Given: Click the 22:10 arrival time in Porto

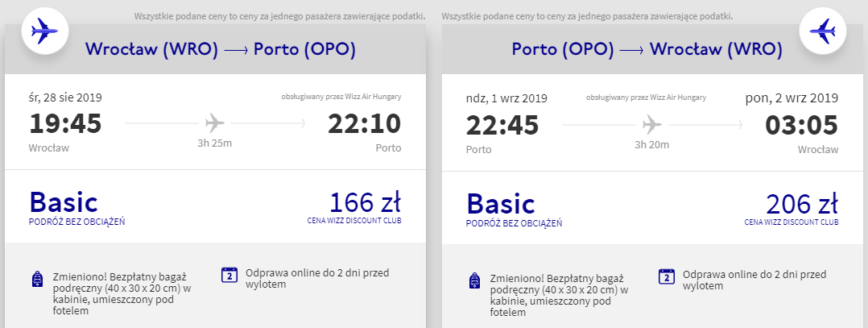Looking at the screenshot, I should coord(364,125).
